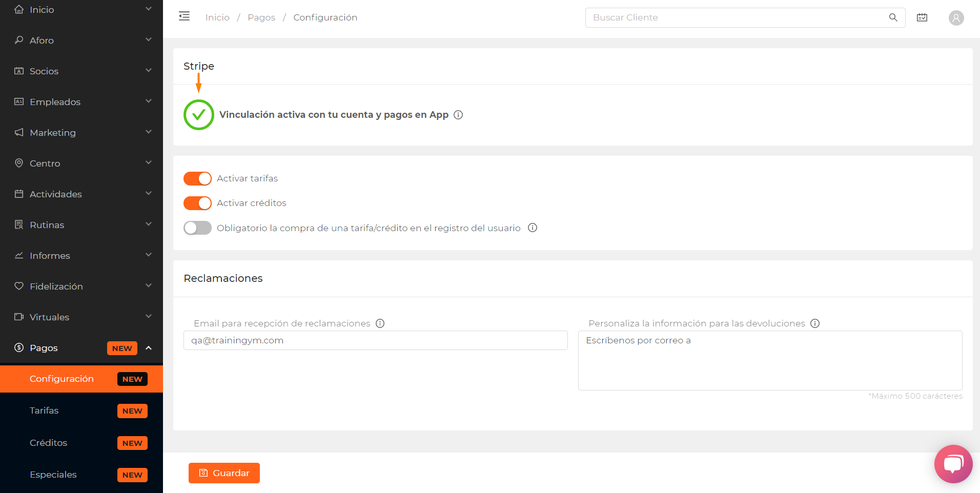Click the Centro location pin icon
Viewport: 980px width, 493px height.
coord(19,163)
